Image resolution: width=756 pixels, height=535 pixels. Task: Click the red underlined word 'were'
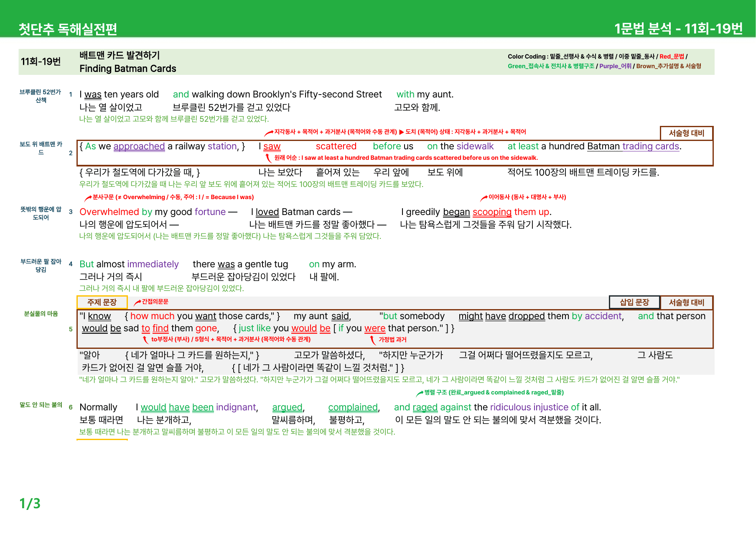(375, 328)
